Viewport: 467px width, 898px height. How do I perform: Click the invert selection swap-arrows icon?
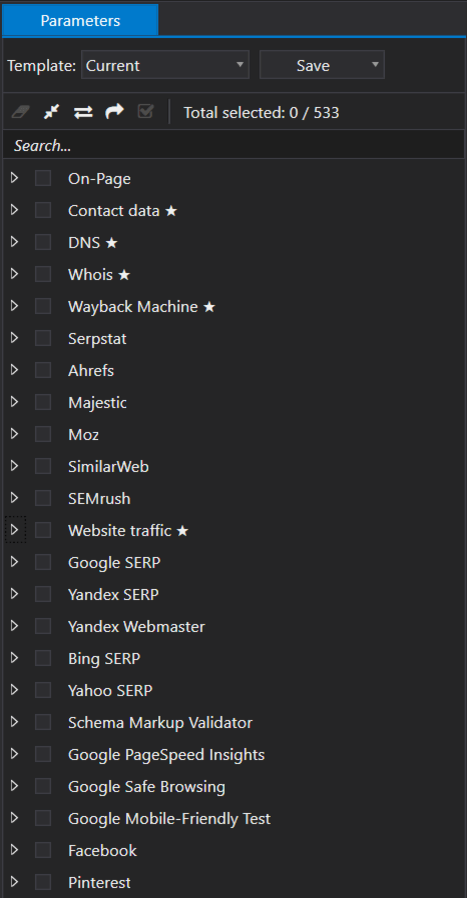(83, 112)
